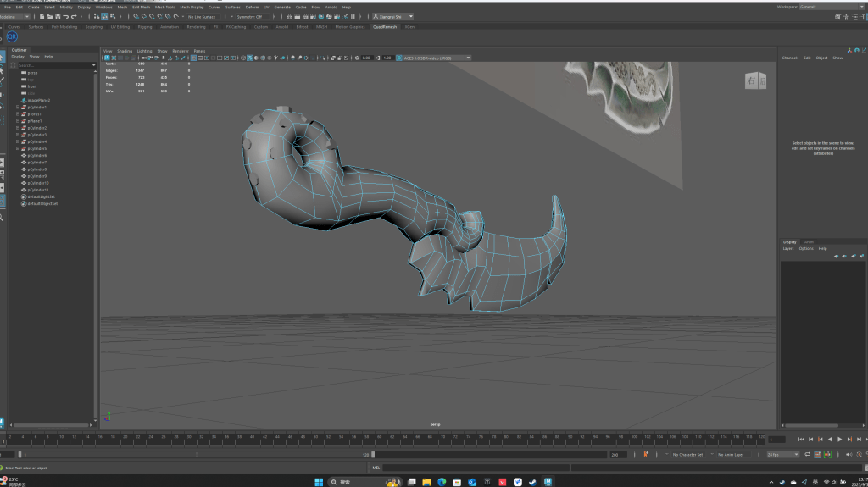This screenshot has width=868, height=487.
Task: Open the 24 fps frame rate dropdown
Action: click(x=782, y=454)
